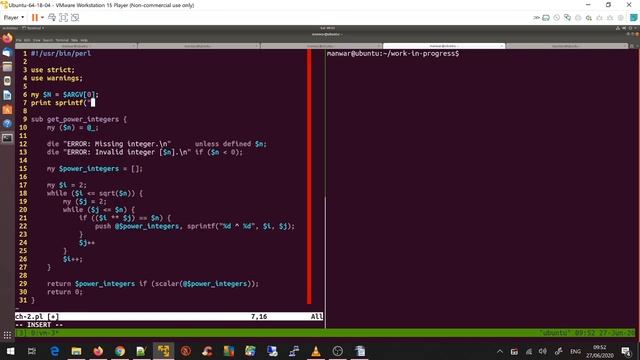Open Windows volume control in the tray
The height and width of the screenshot is (360, 640).
[x=542, y=351]
